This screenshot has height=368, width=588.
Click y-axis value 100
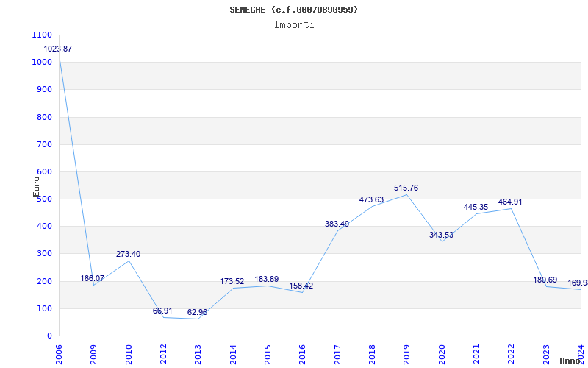click(x=45, y=308)
